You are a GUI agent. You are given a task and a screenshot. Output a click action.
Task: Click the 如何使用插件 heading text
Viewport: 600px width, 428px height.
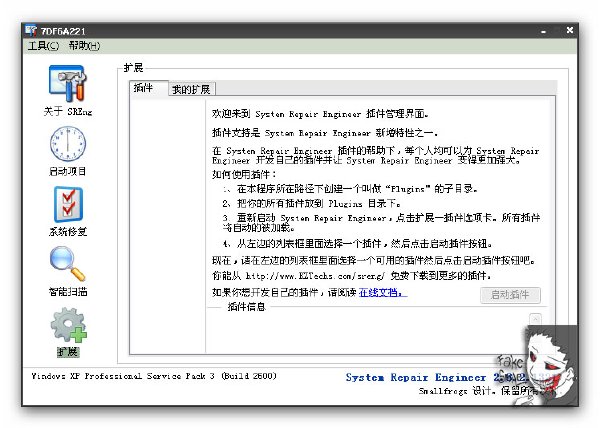point(244,174)
